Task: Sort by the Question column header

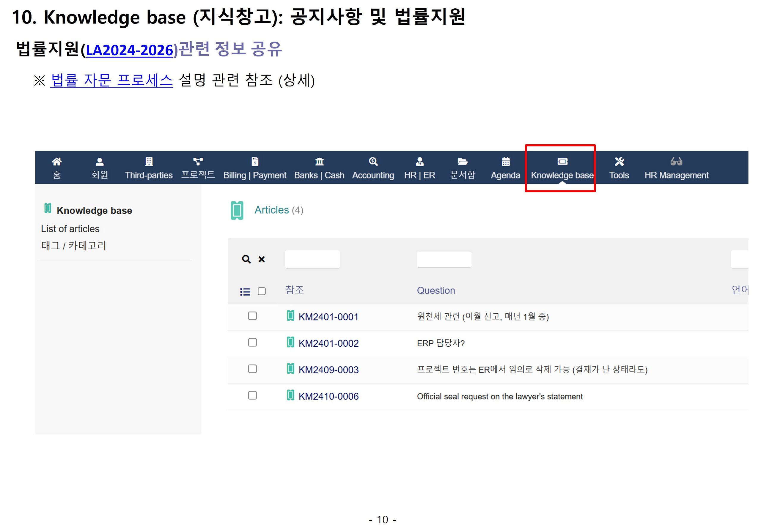Action: 435,291
